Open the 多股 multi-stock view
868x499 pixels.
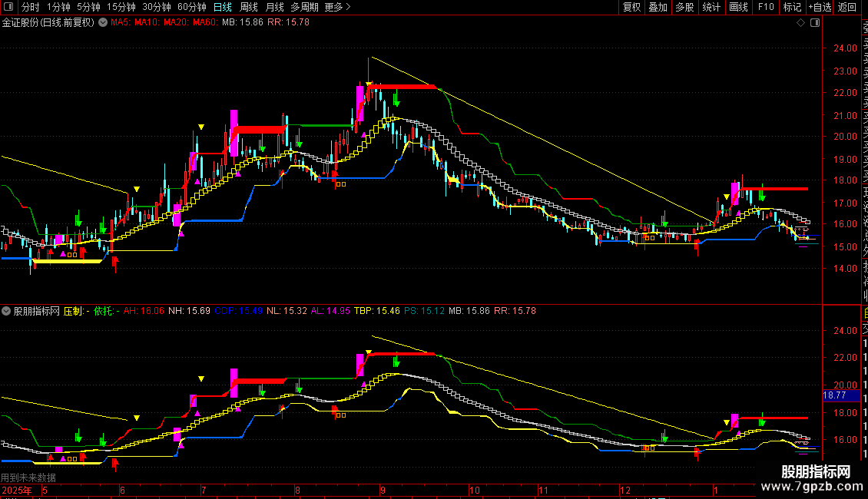684,8
